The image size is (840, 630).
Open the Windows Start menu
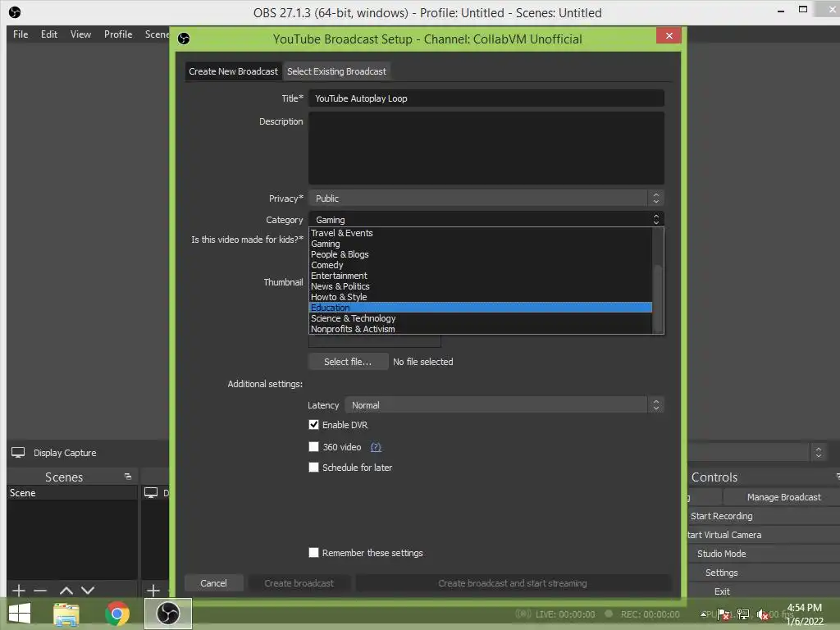pos(20,614)
